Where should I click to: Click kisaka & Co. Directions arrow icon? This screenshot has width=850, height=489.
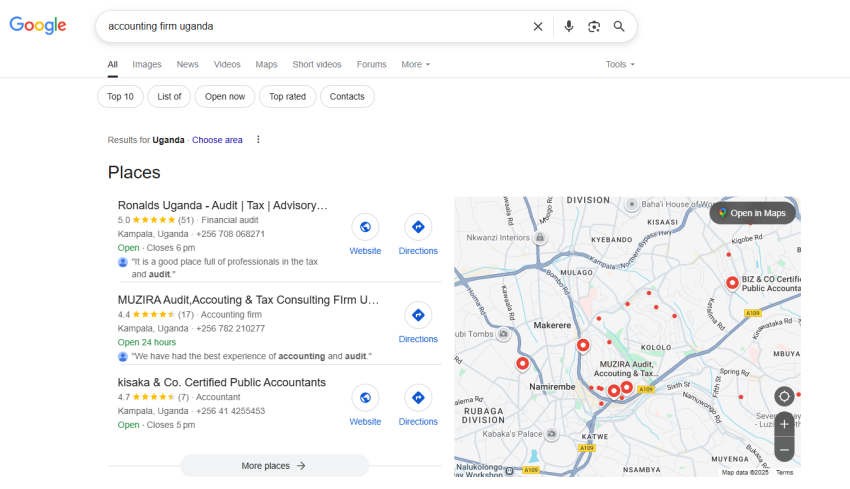418,397
